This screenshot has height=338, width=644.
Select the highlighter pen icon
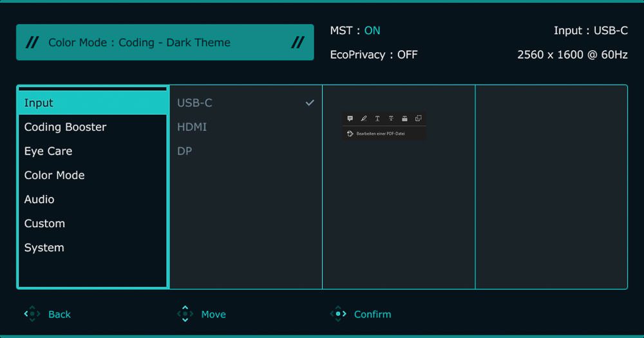[363, 118]
